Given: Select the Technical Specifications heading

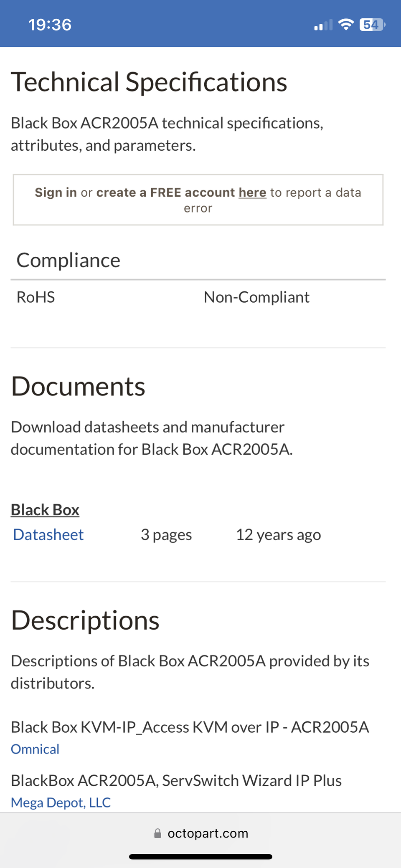Looking at the screenshot, I should point(149,82).
